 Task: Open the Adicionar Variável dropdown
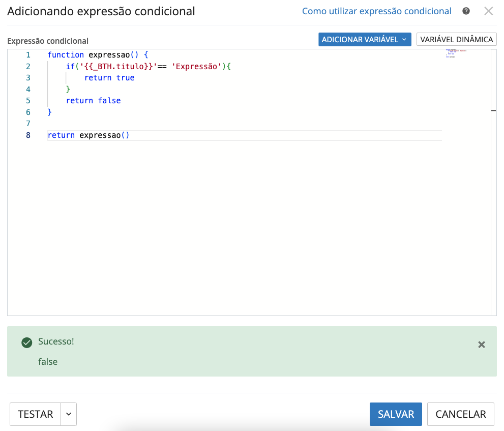[364, 40]
